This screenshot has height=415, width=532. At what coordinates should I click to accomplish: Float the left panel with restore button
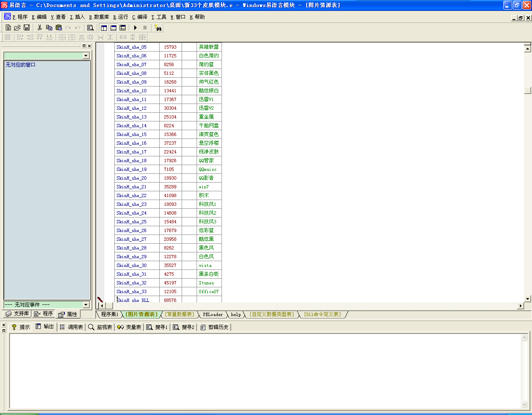[x=84, y=46]
